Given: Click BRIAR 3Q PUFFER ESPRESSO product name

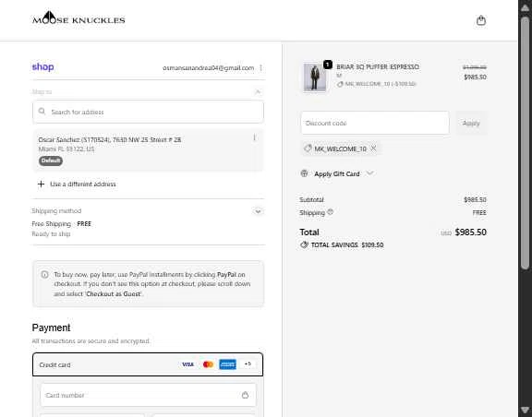Looking at the screenshot, I should click(378, 66).
